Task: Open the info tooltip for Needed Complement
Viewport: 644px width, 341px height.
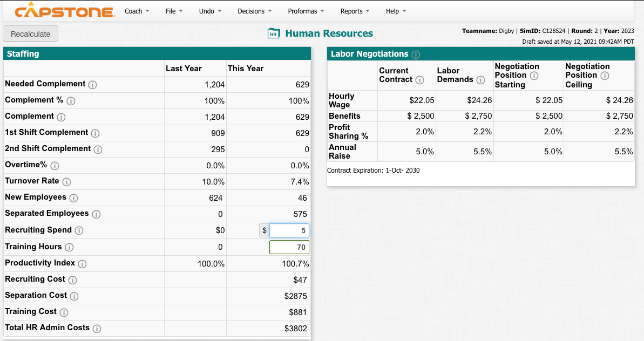Action: 93,84
